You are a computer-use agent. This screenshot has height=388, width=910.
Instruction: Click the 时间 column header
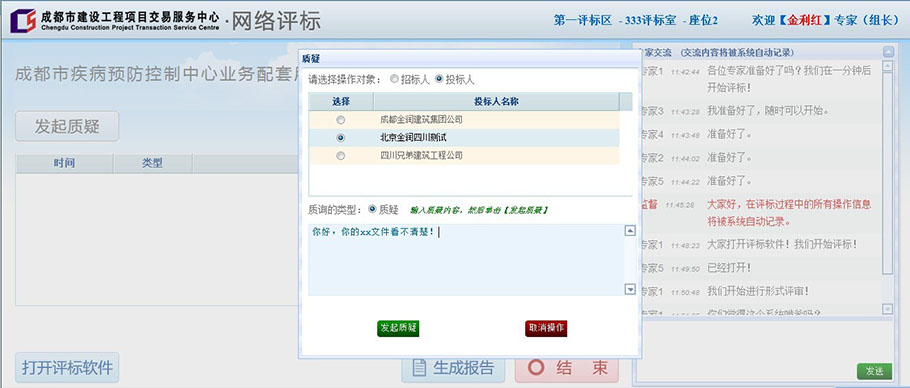tap(64, 164)
